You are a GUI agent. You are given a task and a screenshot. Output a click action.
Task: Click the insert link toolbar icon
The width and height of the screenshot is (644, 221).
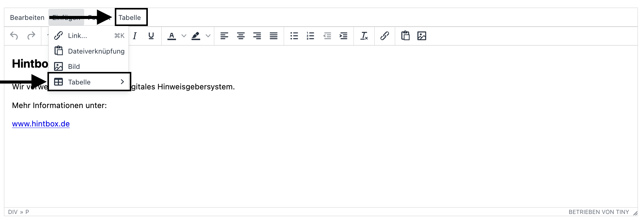pos(385,36)
